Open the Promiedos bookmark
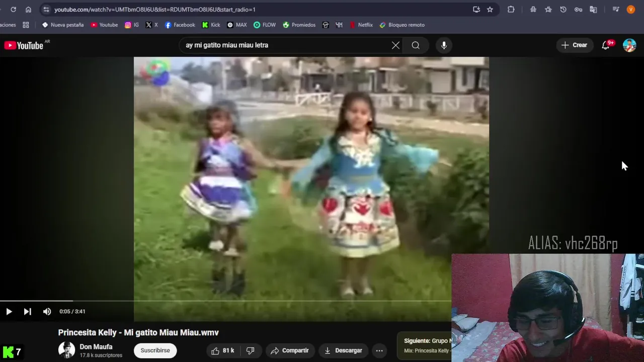 point(299,25)
